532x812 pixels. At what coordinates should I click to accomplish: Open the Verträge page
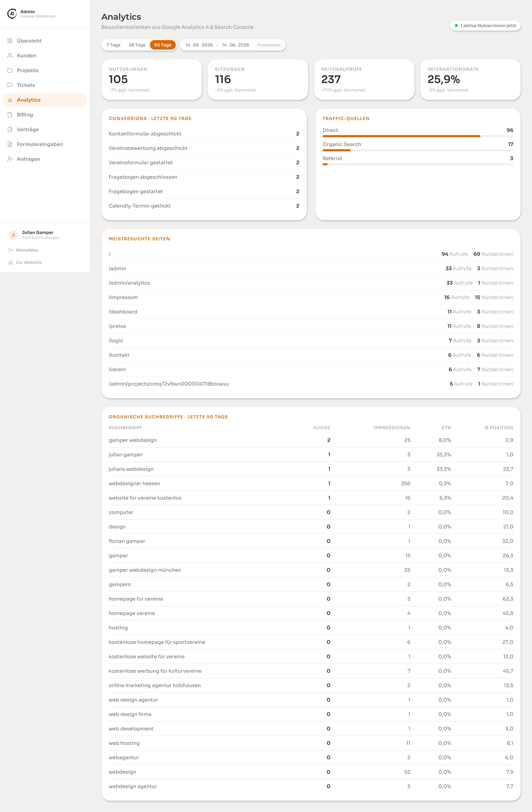click(x=45, y=130)
